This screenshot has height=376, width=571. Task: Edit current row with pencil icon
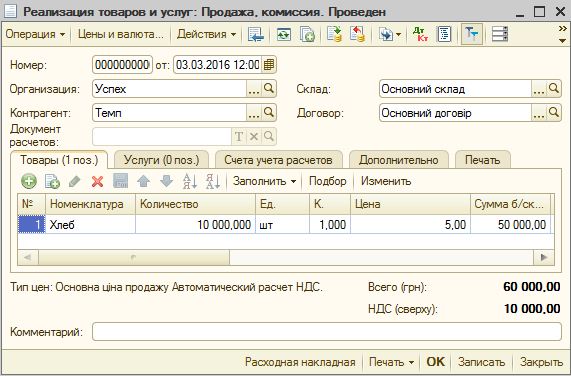75,181
